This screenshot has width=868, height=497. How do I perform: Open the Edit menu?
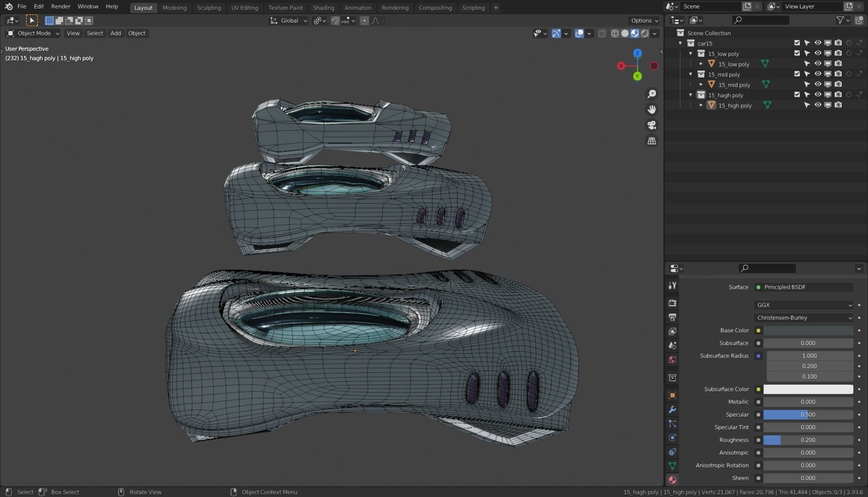(39, 7)
